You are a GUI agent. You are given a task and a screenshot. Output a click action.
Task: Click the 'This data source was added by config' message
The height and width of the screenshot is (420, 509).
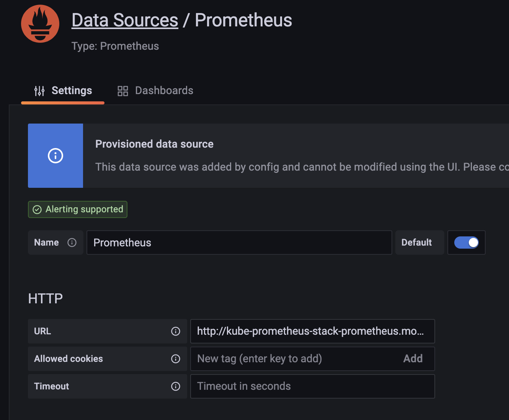point(302,167)
